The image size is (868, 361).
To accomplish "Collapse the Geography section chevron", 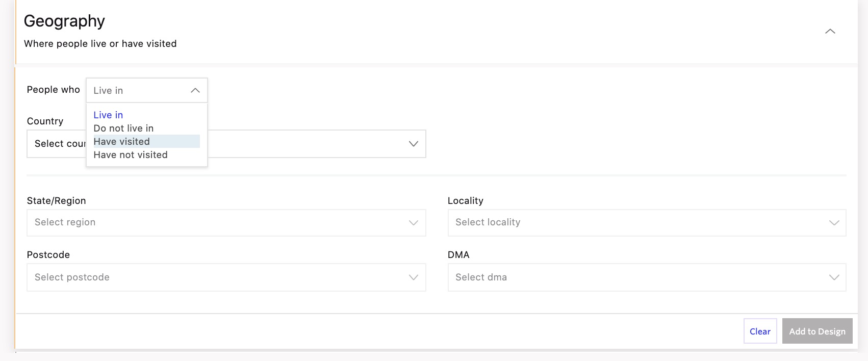I will click(x=830, y=32).
